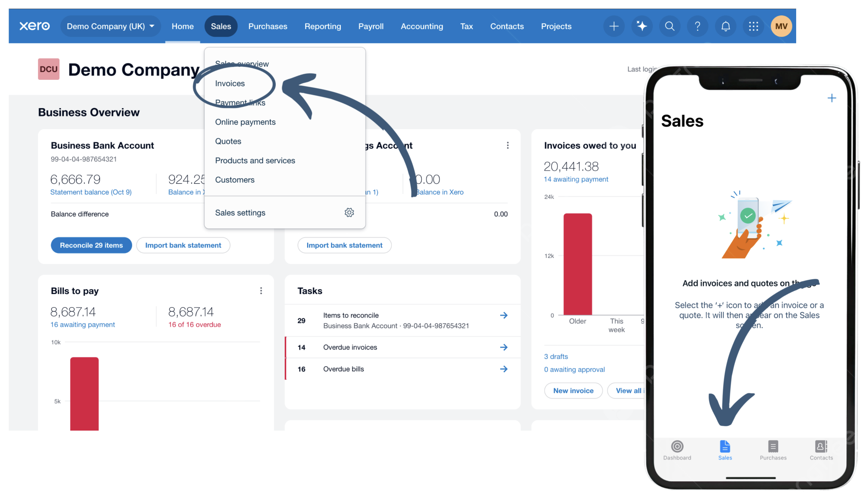This screenshot has width=868, height=501.
Task: Open the apps grid icon
Action: click(753, 26)
